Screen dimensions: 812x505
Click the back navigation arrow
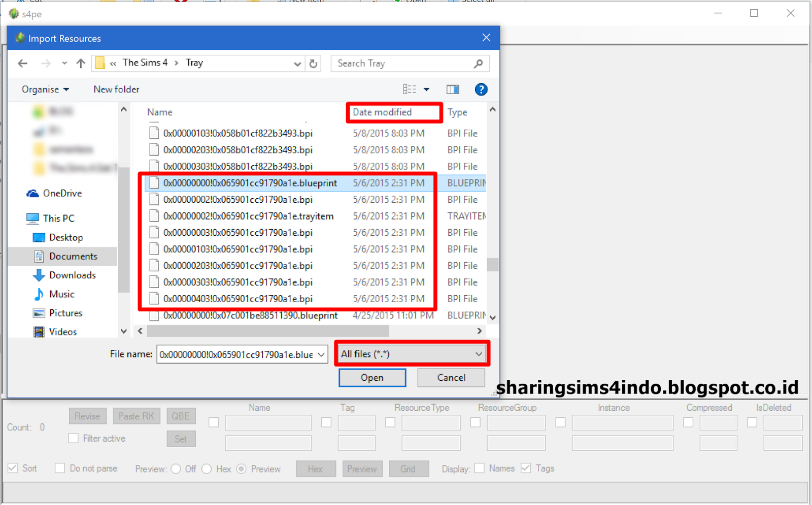pyautogui.click(x=22, y=63)
